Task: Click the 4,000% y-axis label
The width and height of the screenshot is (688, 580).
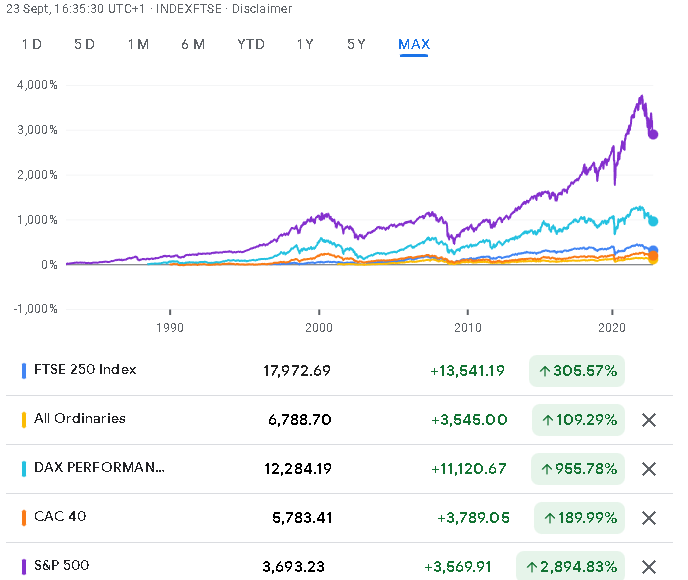Action: pyautogui.click(x=37, y=85)
